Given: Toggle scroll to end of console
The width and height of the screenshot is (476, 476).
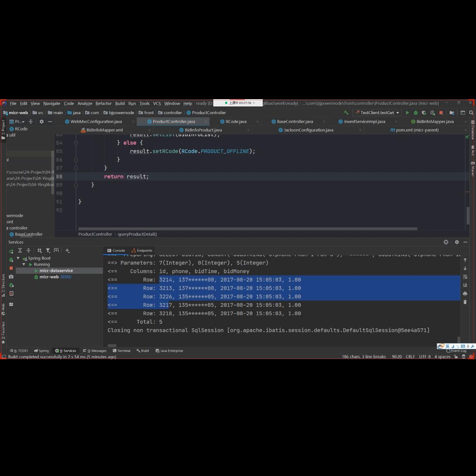Looking at the screenshot, I should pos(465,285).
